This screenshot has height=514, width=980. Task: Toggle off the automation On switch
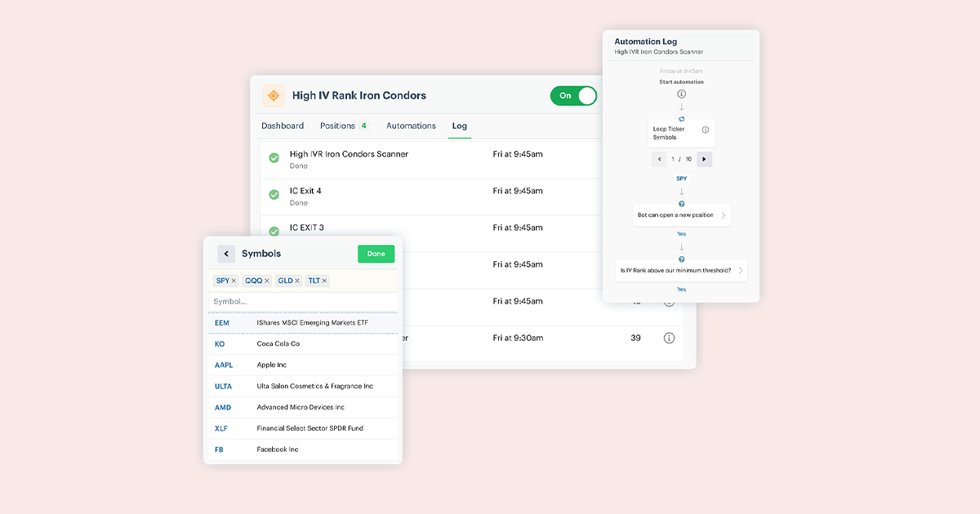(573, 95)
